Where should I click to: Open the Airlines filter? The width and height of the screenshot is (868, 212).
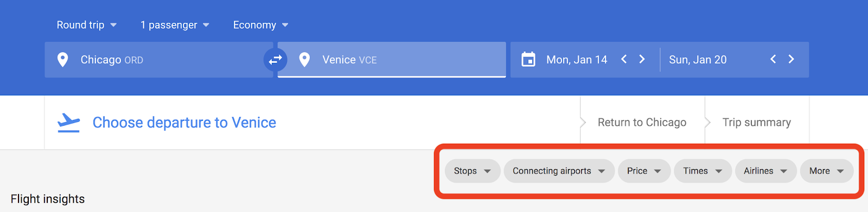(765, 171)
